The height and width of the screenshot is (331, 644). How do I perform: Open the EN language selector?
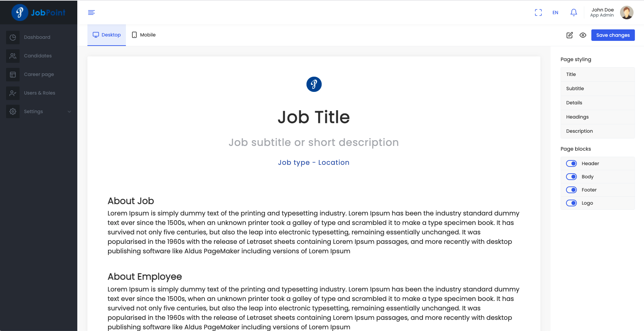555,12
